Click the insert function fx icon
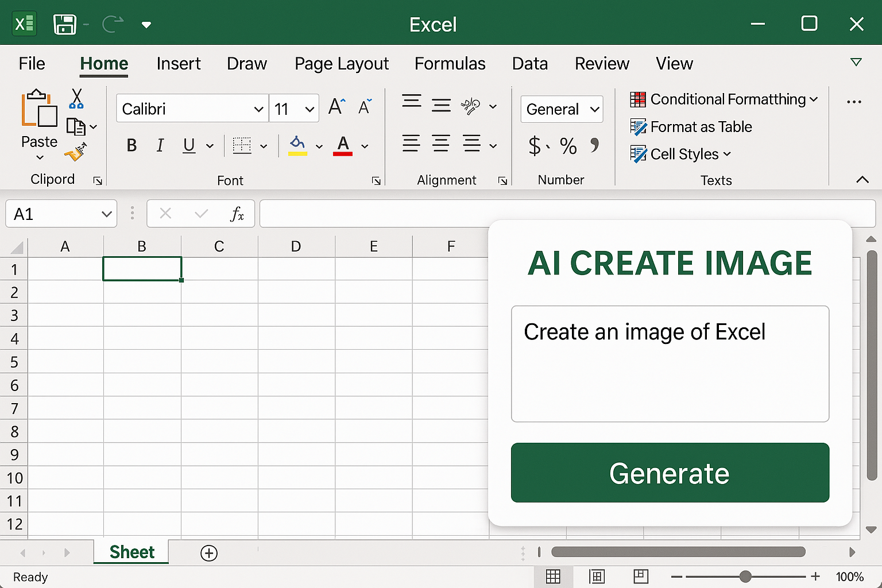Image resolution: width=882 pixels, height=588 pixels. 237,214
